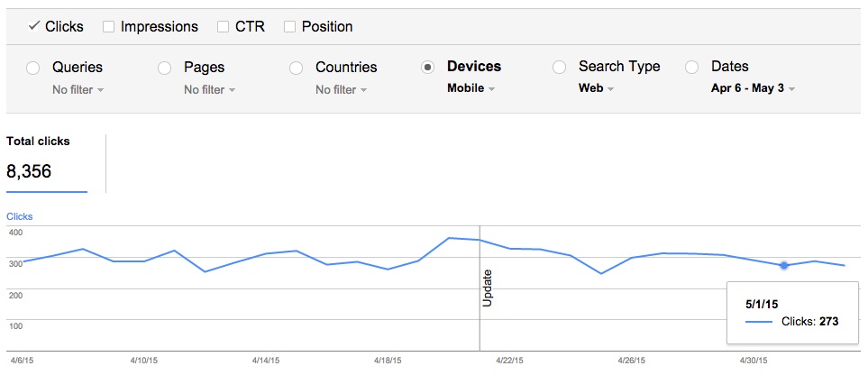868x375 pixels.
Task: Expand the Pages No filter dropdown
Action: point(210,90)
